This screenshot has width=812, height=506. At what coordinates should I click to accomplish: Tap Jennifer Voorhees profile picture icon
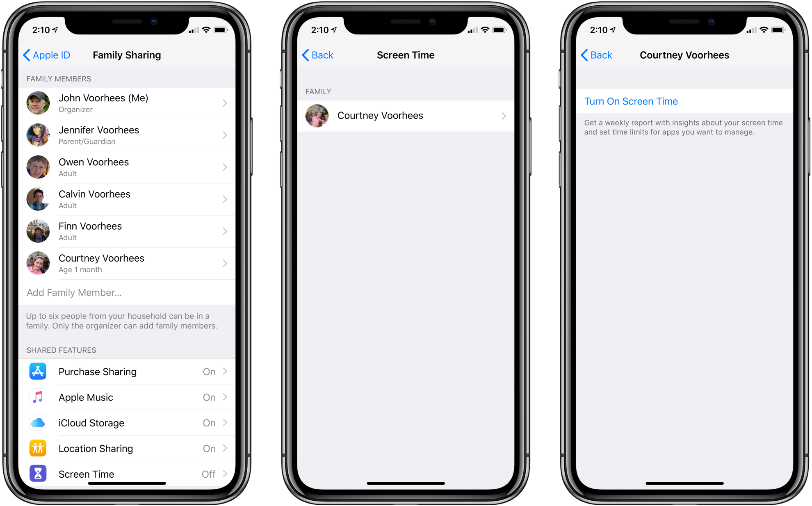(39, 134)
